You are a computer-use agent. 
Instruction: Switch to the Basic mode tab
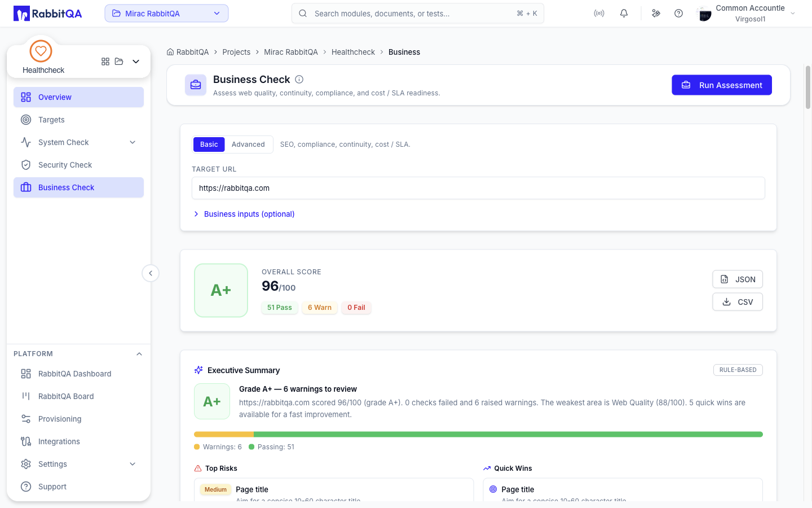point(209,144)
